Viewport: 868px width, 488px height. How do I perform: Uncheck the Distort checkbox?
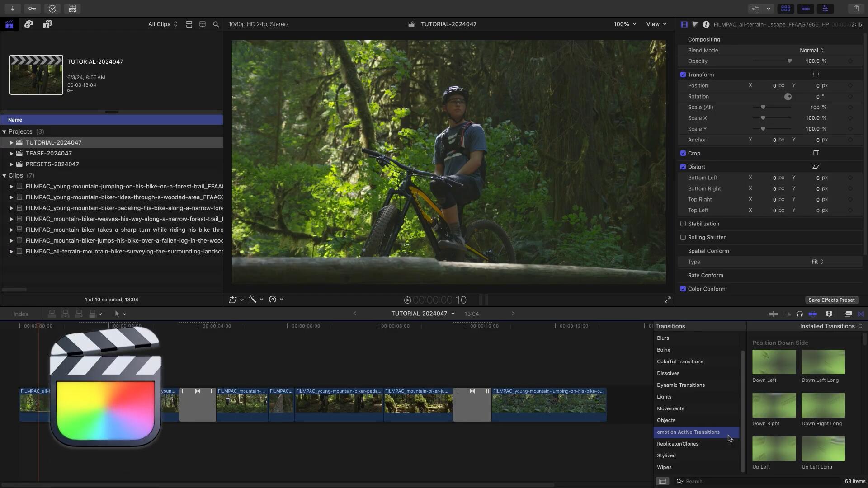pyautogui.click(x=683, y=167)
